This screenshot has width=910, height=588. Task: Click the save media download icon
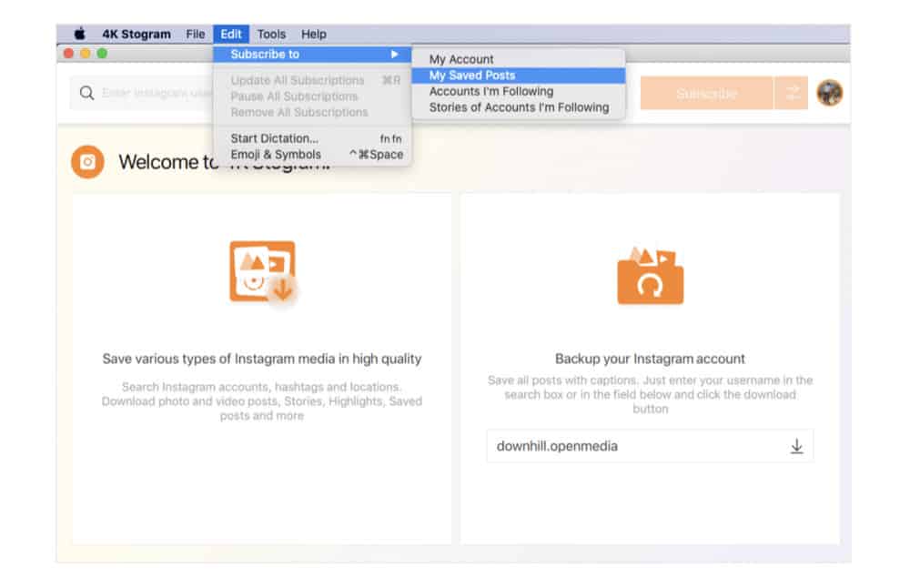pyautogui.click(x=263, y=272)
